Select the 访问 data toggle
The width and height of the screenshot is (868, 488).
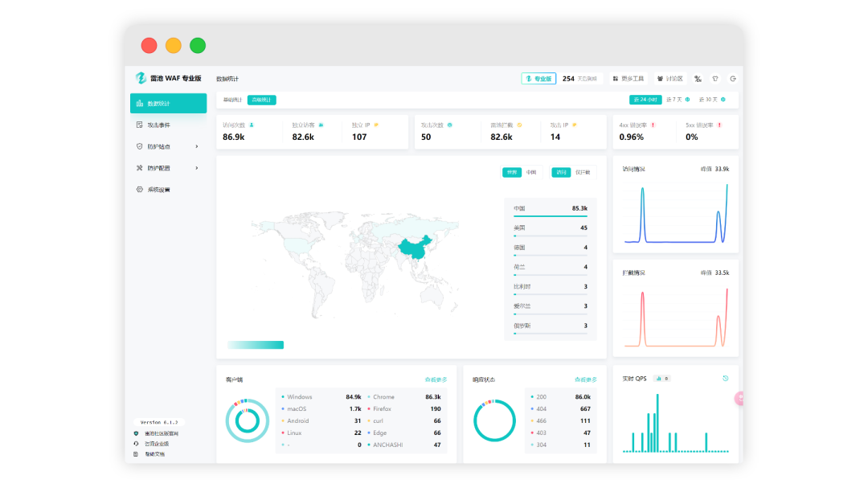[x=561, y=172]
